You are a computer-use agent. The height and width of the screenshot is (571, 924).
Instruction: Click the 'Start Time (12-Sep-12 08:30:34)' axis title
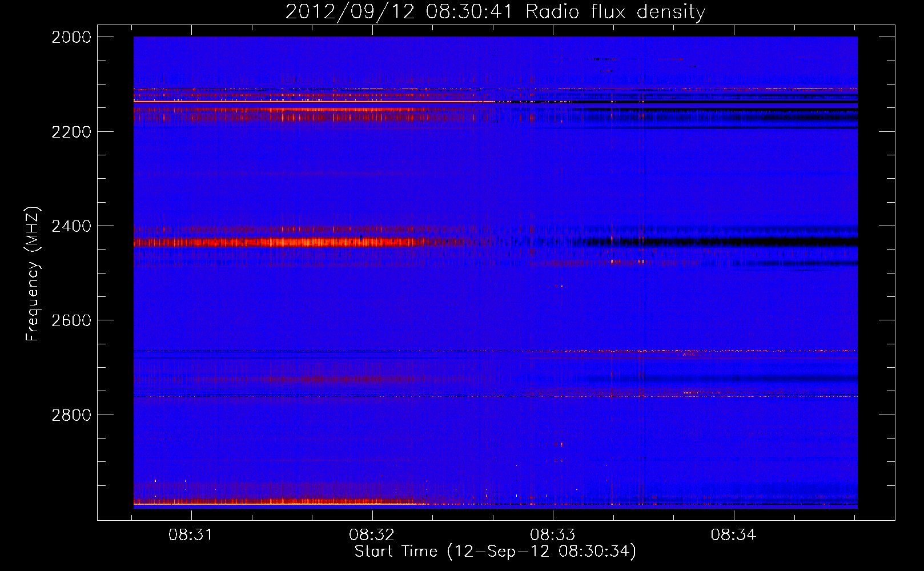click(495, 552)
